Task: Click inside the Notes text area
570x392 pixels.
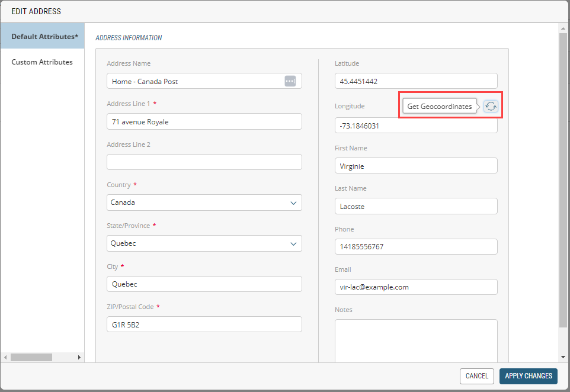Action: 415,340
